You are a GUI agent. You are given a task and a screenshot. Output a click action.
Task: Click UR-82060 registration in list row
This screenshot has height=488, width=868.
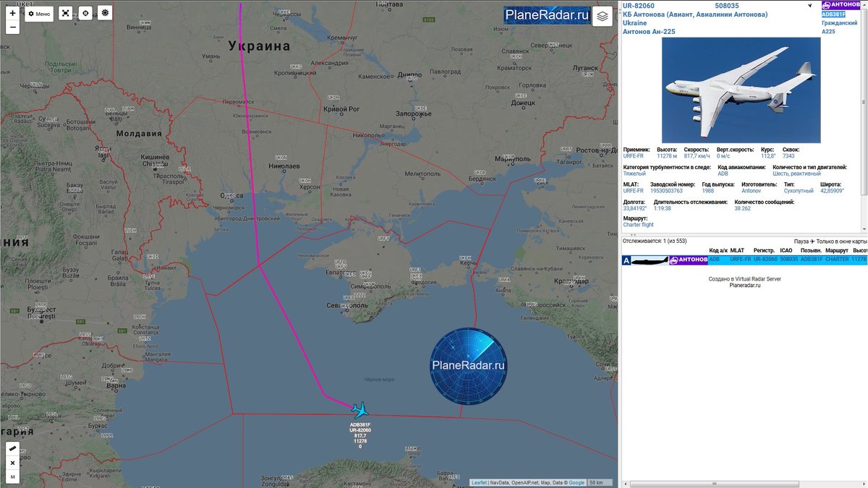click(x=765, y=259)
